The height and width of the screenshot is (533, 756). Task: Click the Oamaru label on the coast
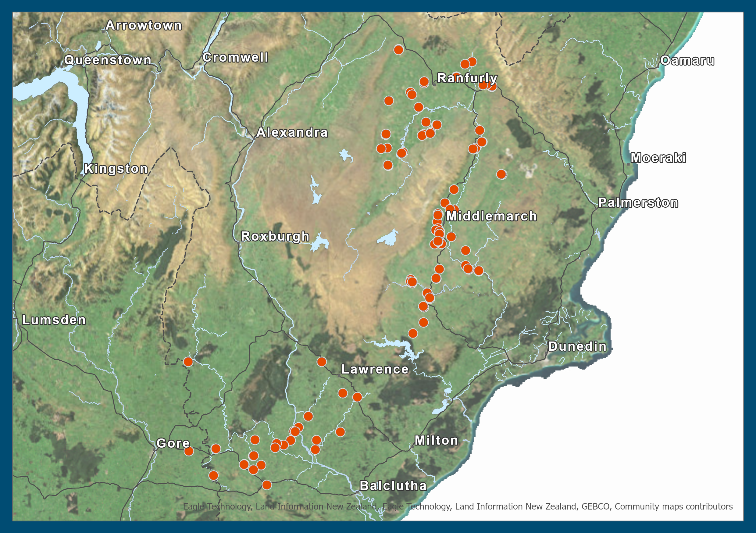687,60
